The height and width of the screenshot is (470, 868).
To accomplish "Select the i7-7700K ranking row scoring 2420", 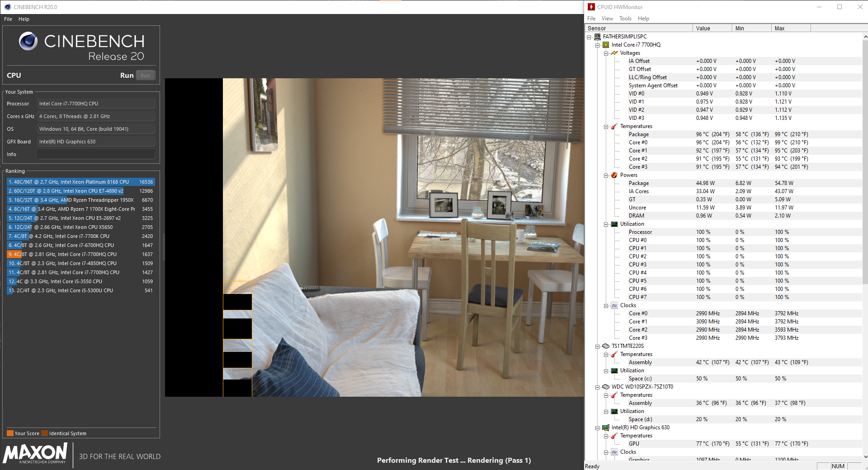I will pos(81,236).
